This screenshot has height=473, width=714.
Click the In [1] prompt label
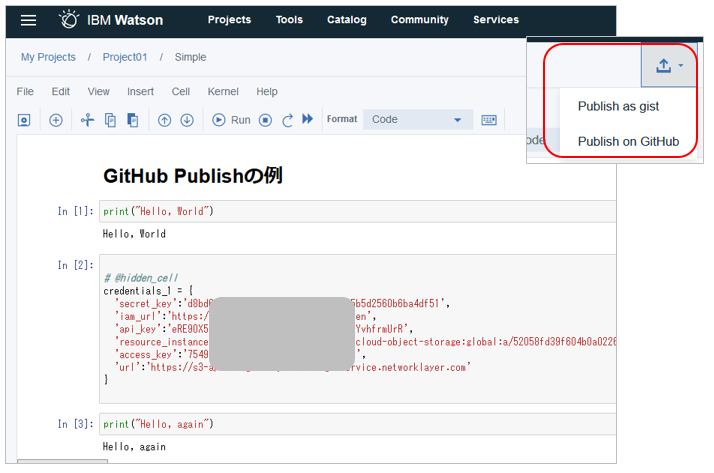pyautogui.click(x=75, y=211)
